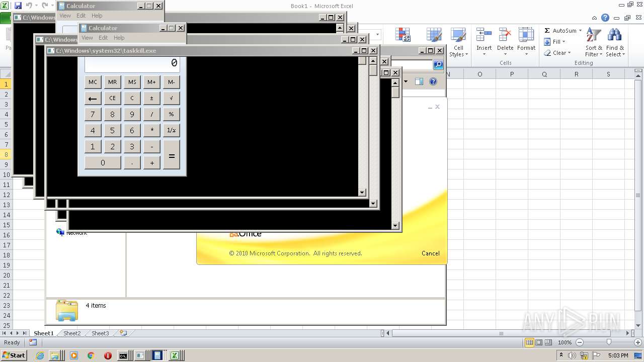
Task: Expand the Insert dropdown arrow below the icon
Action: pyautogui.click(x=484, y=54)
